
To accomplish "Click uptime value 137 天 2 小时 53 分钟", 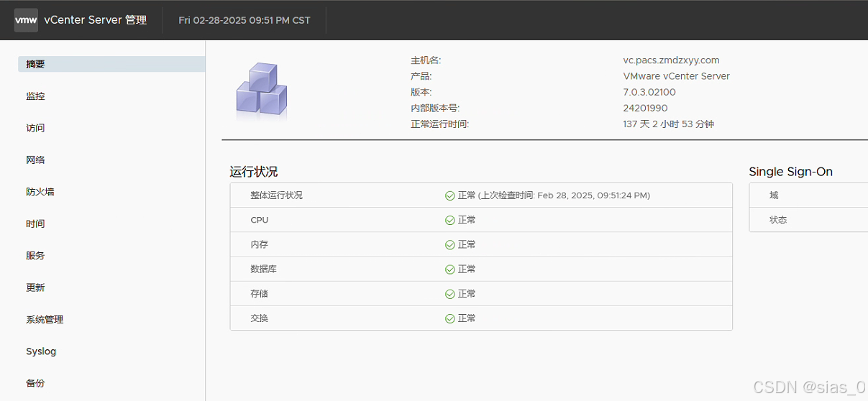I will (x=668, y=124).
